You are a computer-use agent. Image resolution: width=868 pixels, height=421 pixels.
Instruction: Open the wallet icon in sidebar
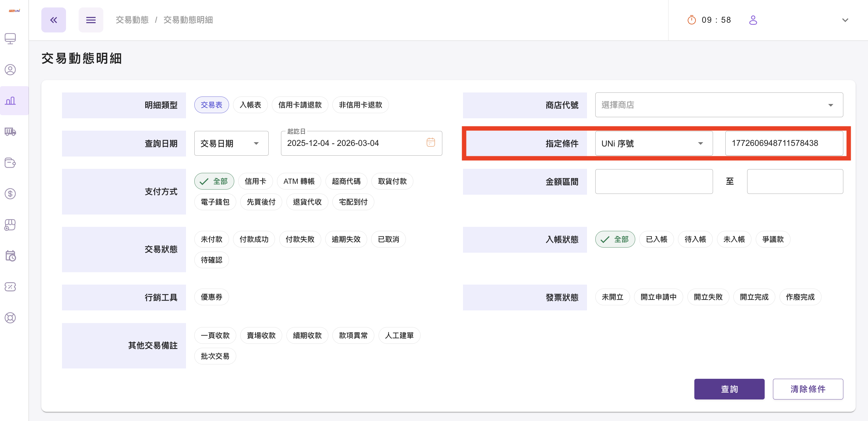click(10, 163)
